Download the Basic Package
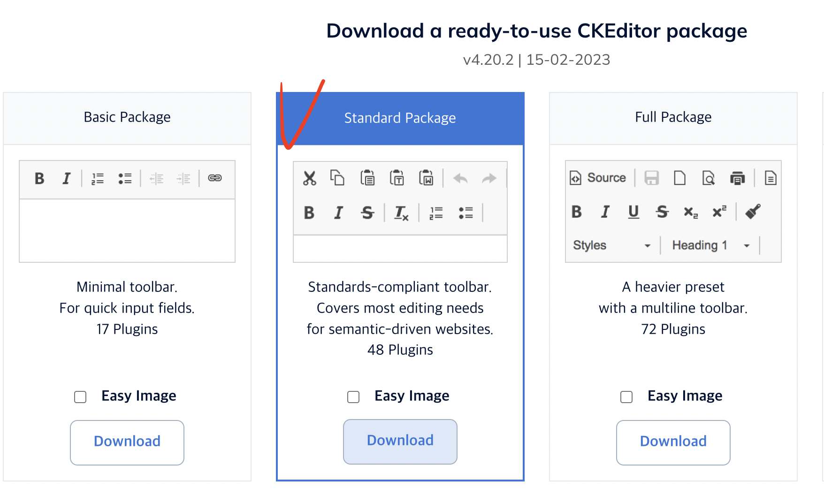 click(127, 443)
